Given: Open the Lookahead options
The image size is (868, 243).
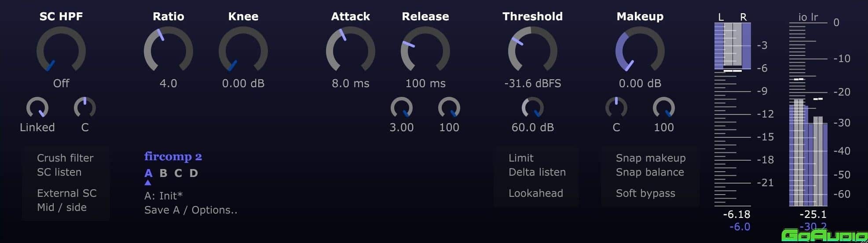Looking at the screenshot, I should click(x=535, y=193).
